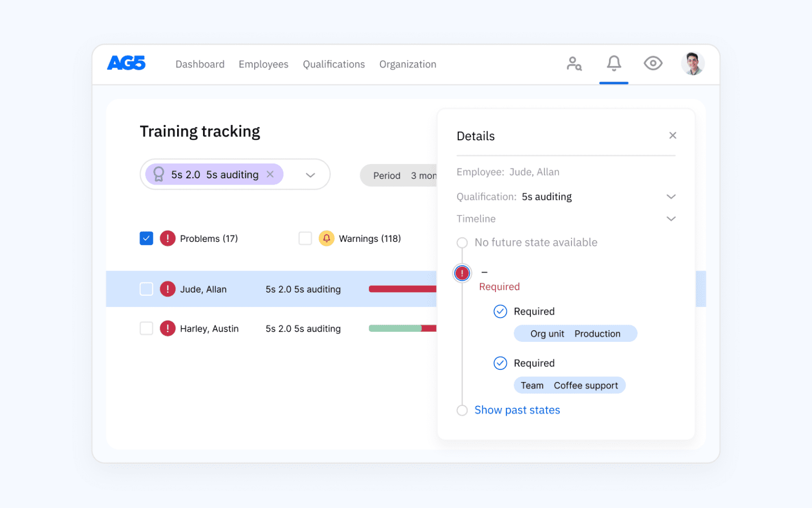Go to the Dashboard menu
This screenshot has height=508, width=812.
coord(200,64)
